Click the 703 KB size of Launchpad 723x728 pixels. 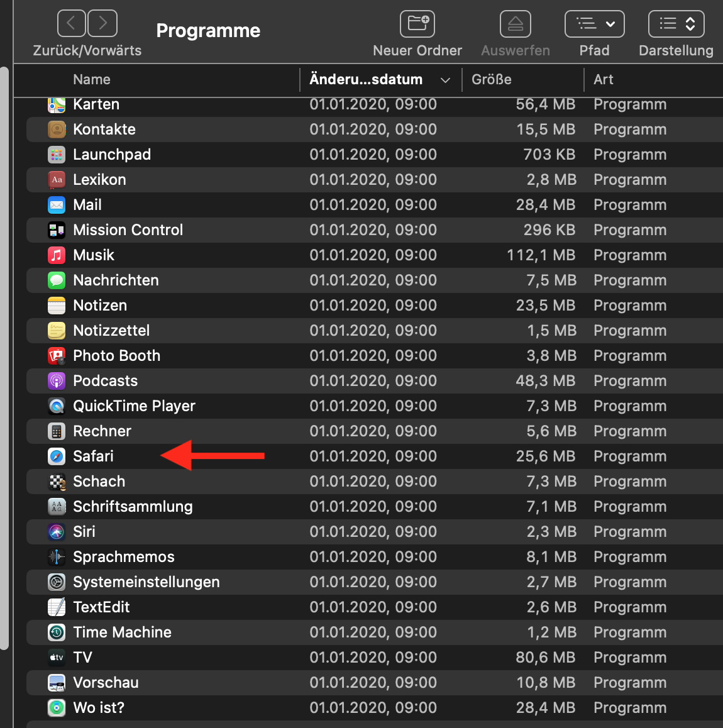click(549, 155)
